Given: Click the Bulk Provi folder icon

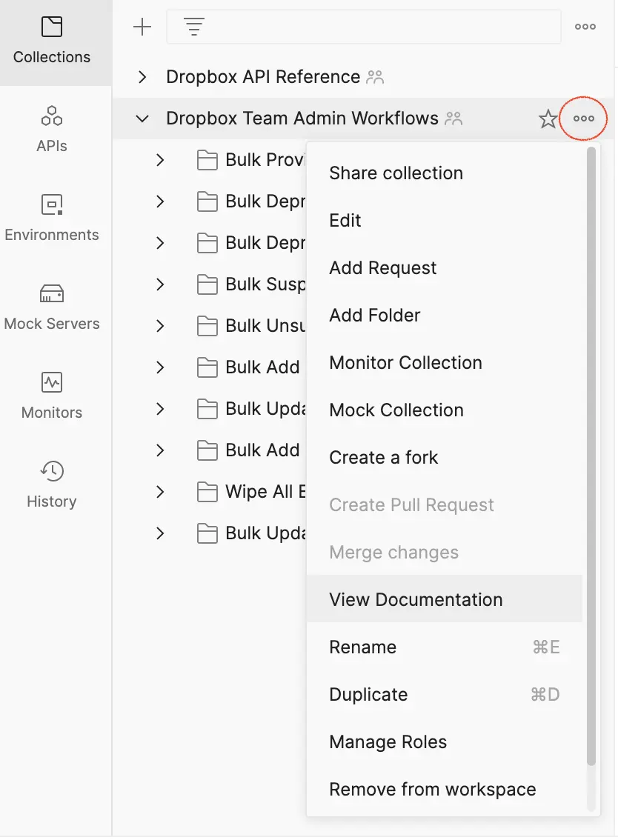Looking at the screenshot, I should (x=207, y=160).
